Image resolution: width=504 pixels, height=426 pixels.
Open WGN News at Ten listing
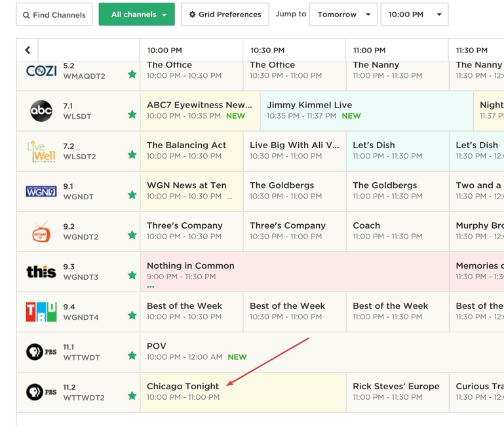[x=191, y=191]
